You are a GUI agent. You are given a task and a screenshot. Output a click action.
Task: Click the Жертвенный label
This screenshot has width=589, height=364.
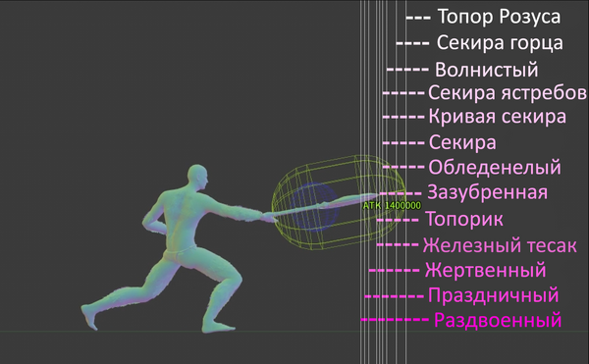point(485,270)
